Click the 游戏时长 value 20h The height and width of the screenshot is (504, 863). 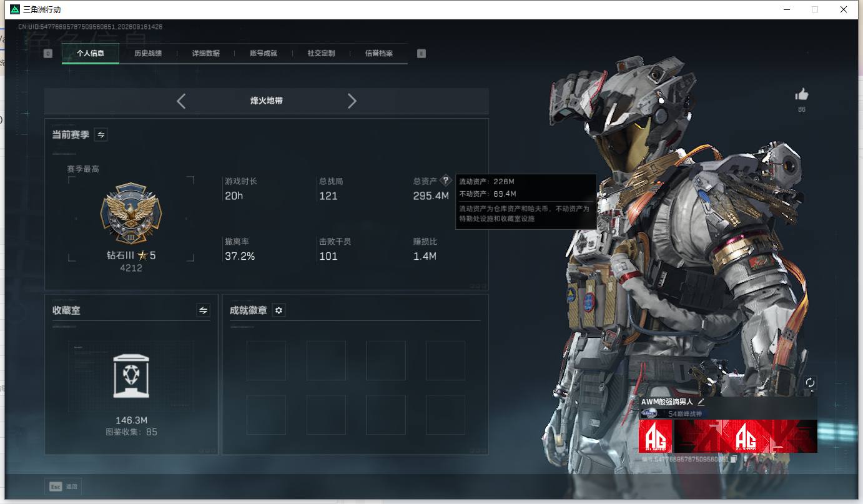[234, 196]
